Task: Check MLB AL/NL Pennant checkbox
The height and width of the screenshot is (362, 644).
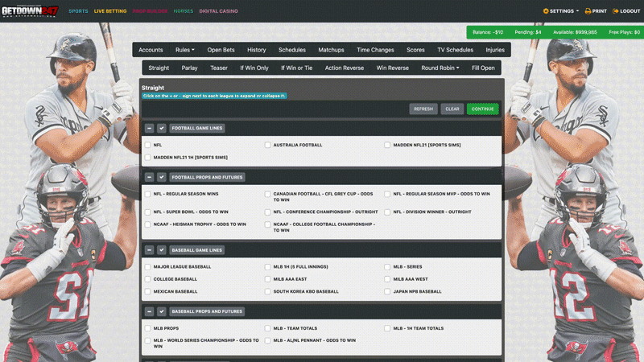Action: coord(267,340)
